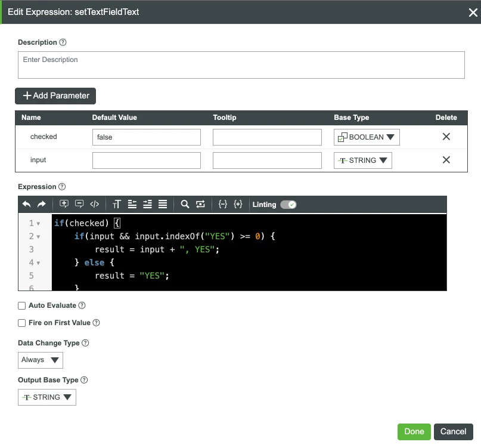The width and height of the screenshot is (481, 448).
Task: Click the Default Value column header
Action: (x=114, y=118)
